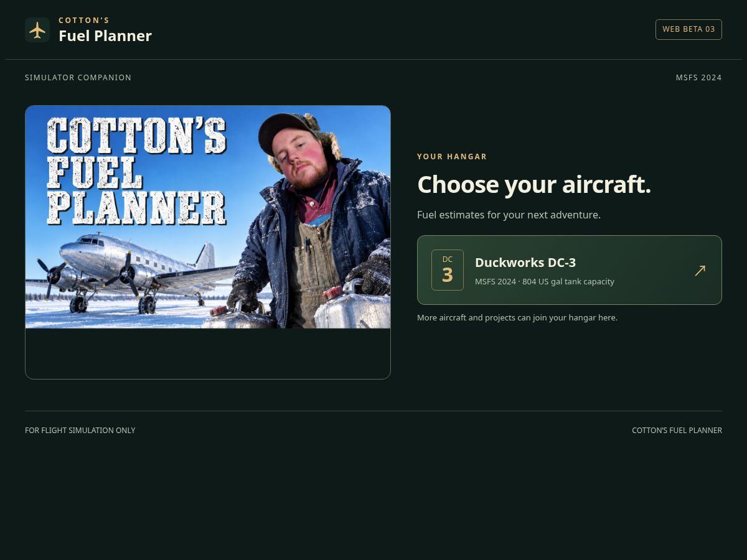This screenshot has width=747, height=560.
Task: Click the arrow icon on DC-3 card
Action: 700,270
